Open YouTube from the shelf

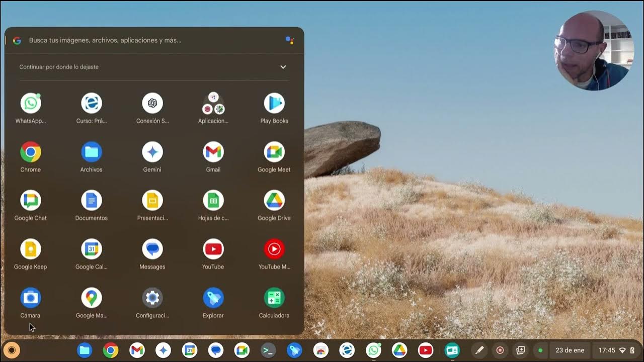coord(426,350)
